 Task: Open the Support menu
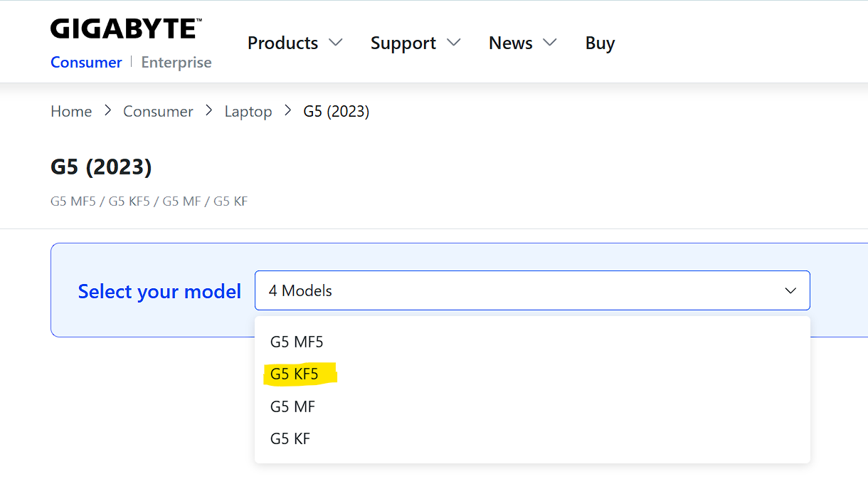403,43
